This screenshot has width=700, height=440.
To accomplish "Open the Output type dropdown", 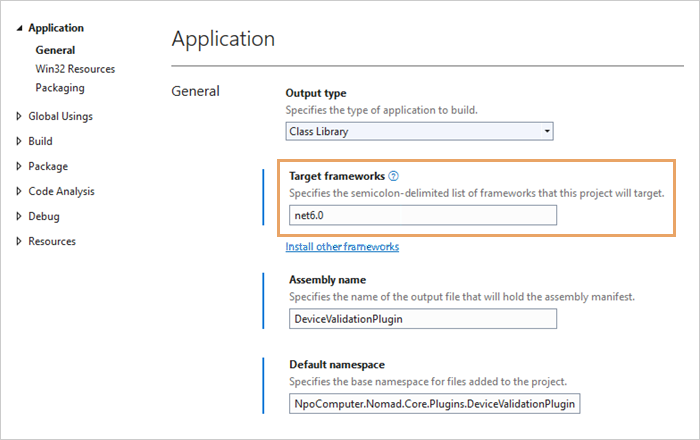I will point(419,131).
